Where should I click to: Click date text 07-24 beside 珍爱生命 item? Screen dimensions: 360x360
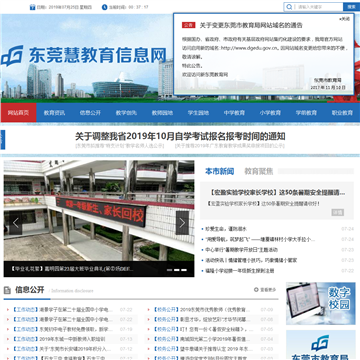tap(348, 229)
